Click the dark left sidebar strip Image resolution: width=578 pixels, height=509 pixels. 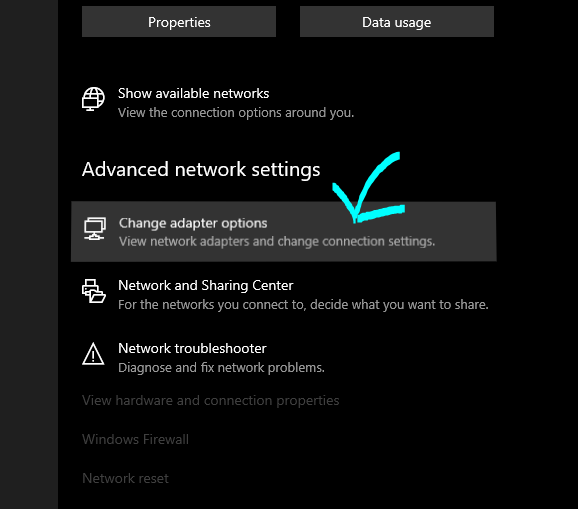(29, 254)
